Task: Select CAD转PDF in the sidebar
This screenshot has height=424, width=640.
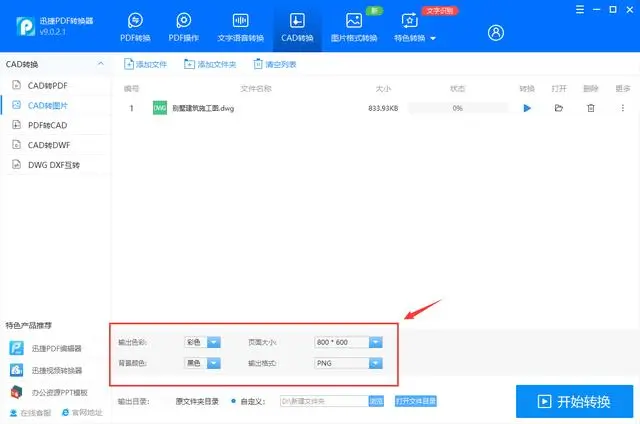Action: 48,85
